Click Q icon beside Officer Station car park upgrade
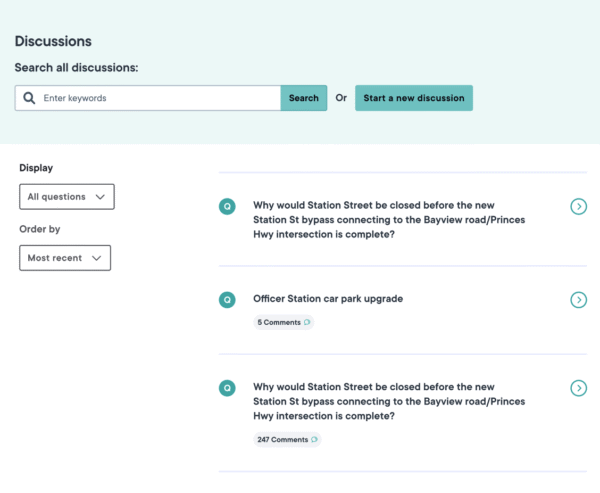The height and width of the screenshot is (493, 600). click(227, 299)
